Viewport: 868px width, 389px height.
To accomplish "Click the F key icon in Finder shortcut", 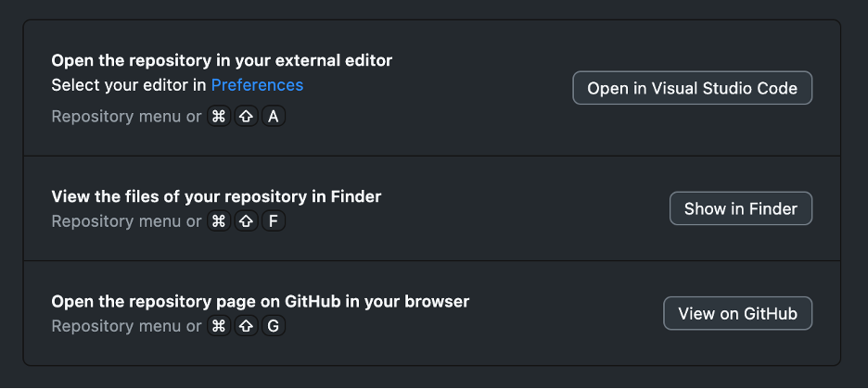I will click(273, 221).
